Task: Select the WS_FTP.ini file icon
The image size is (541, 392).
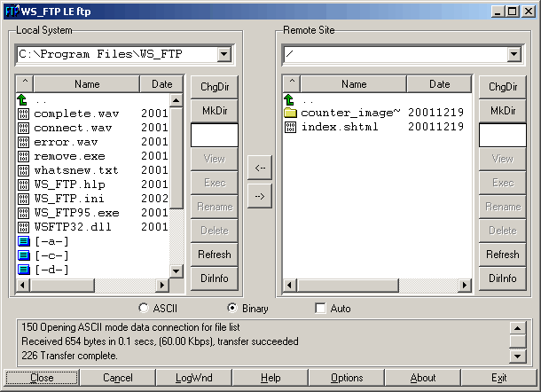Action: point(23,199)
